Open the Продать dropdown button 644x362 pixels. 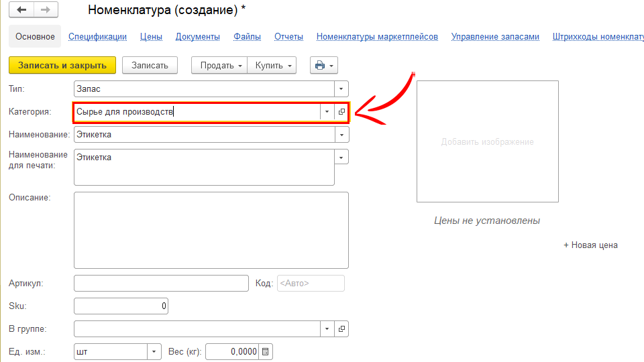pyautogui.click(x=219, y=65)
